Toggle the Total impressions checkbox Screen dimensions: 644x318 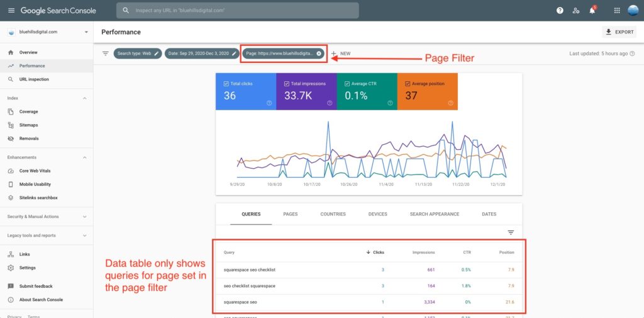286,84
